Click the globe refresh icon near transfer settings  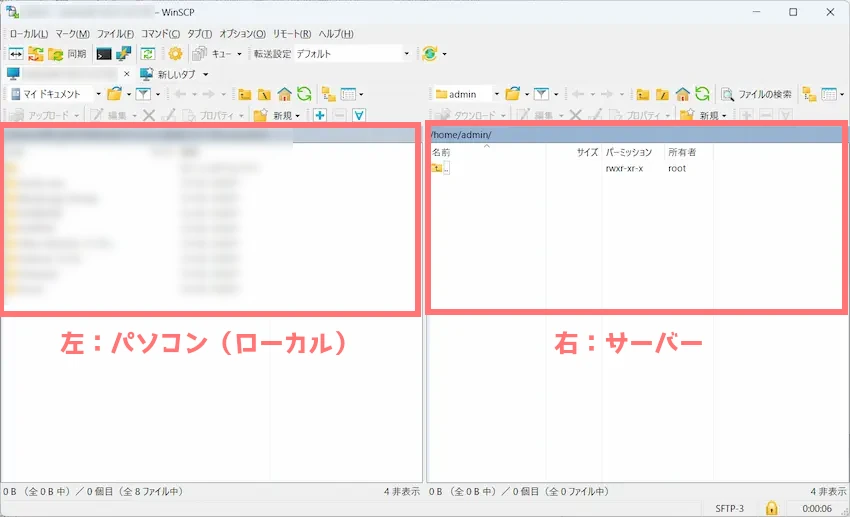(430, 54)
